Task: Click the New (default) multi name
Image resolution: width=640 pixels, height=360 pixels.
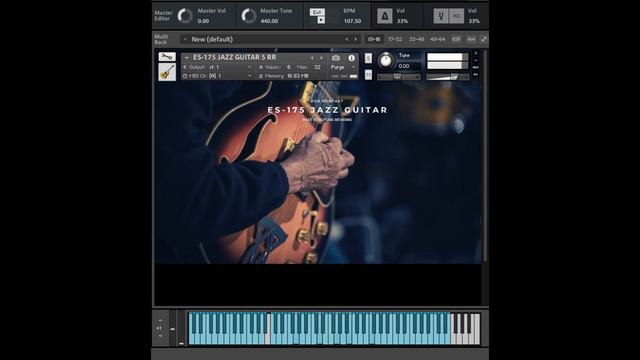Action: tap(212, 39)
